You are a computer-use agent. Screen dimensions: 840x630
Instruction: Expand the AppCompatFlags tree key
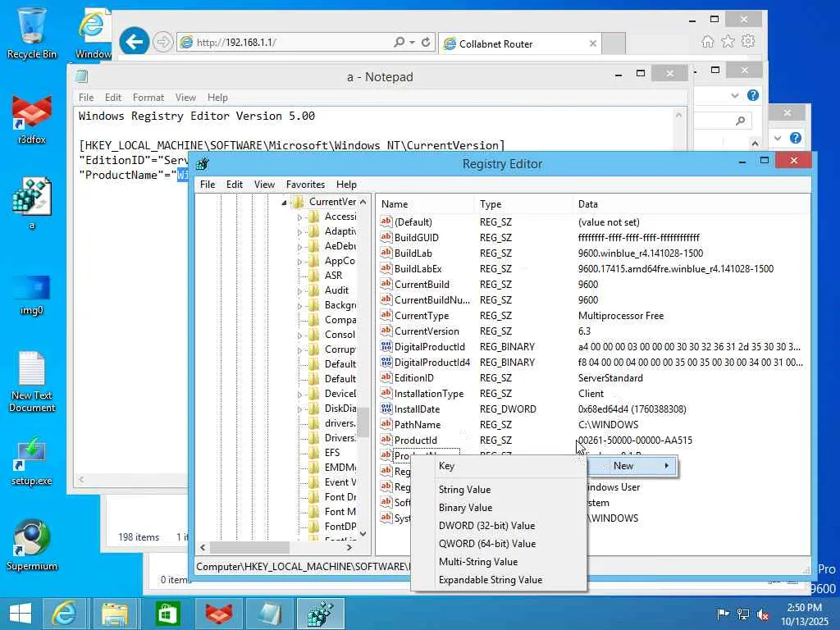pyautogui.click(x=300, y=262)
